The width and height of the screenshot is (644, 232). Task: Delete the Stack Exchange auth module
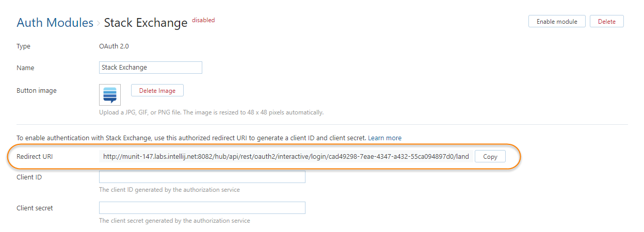(x=606, y=21)
